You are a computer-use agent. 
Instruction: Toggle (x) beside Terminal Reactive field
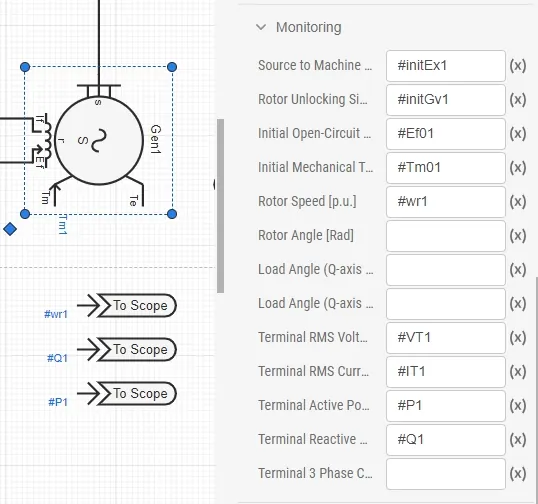pyautogui.click(x=518, y=439)
